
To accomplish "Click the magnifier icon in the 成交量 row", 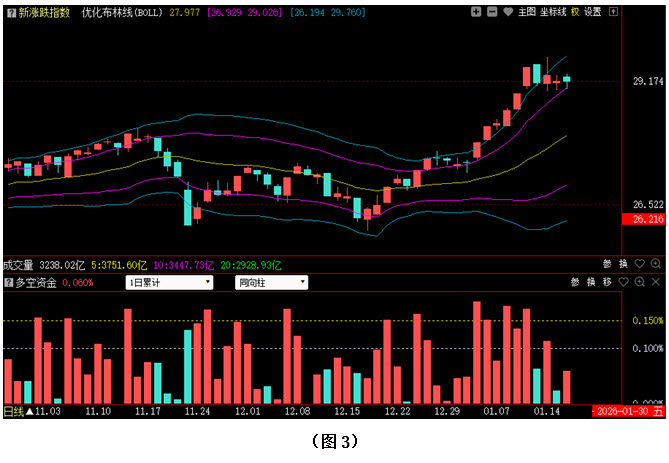I will click(x=655, y=265).
